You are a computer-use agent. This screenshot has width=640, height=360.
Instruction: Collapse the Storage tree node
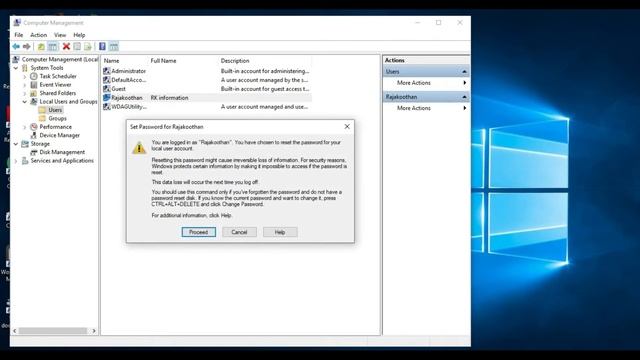(x=16, y=144)
